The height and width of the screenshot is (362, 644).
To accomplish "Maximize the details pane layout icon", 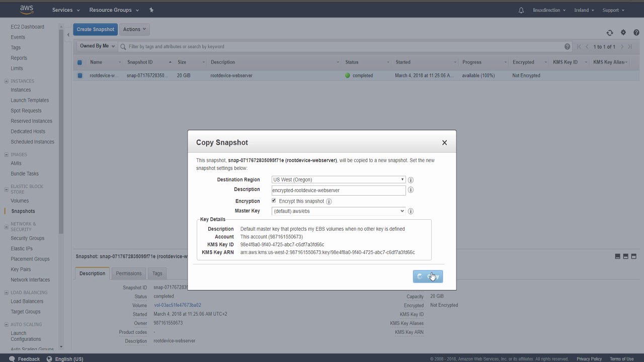I will 634,256.
